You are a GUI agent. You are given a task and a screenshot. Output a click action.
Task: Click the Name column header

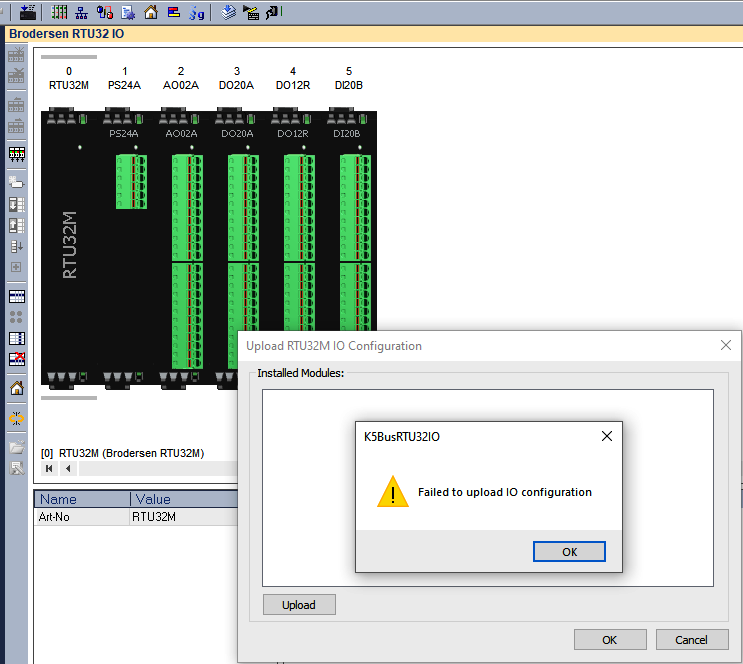click(82, 499)
